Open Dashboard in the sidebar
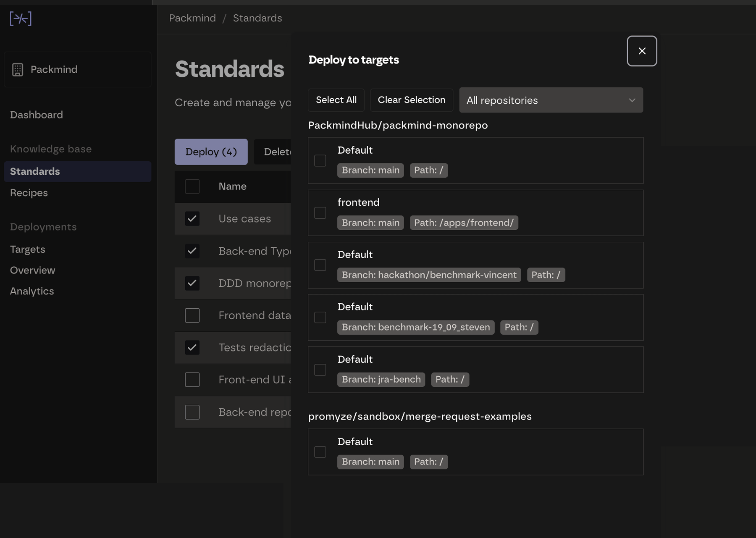Viewport: 756px width, 538px height. tap(37, 115)
